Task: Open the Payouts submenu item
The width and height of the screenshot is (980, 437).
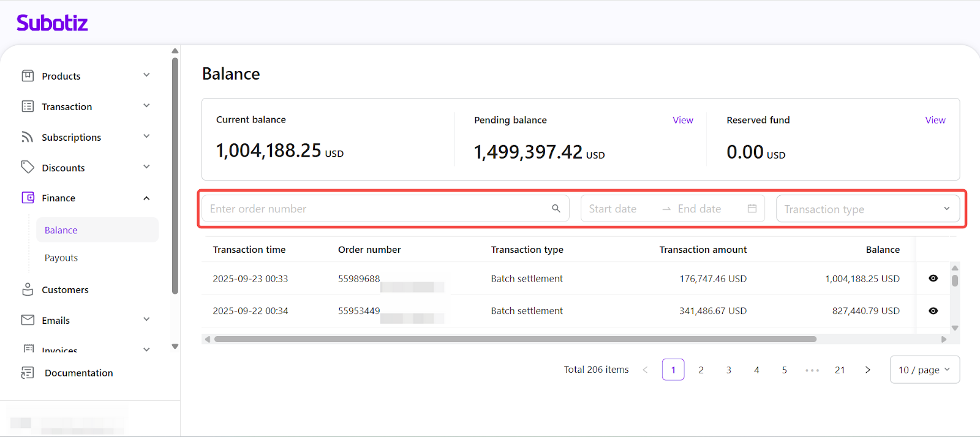Action: click(x=61, y=258)
